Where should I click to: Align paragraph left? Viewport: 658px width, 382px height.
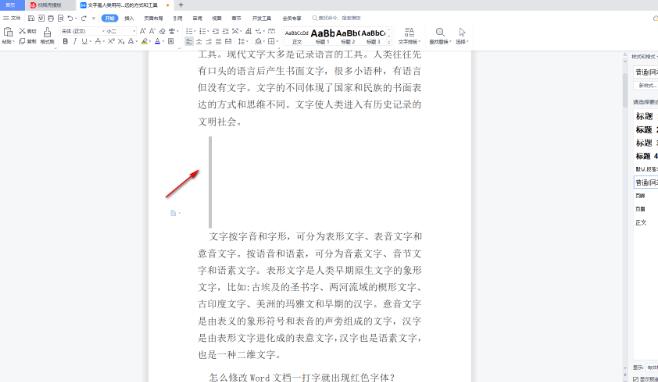pos(189,41)
